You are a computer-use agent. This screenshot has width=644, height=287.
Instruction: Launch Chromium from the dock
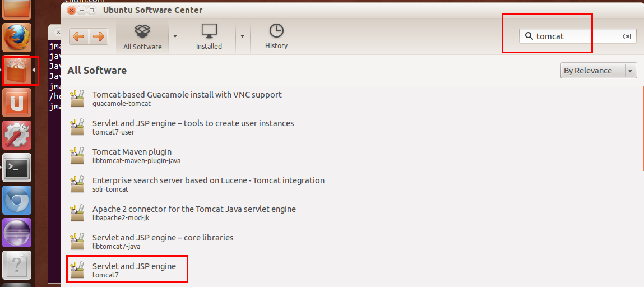click(17, 200)
